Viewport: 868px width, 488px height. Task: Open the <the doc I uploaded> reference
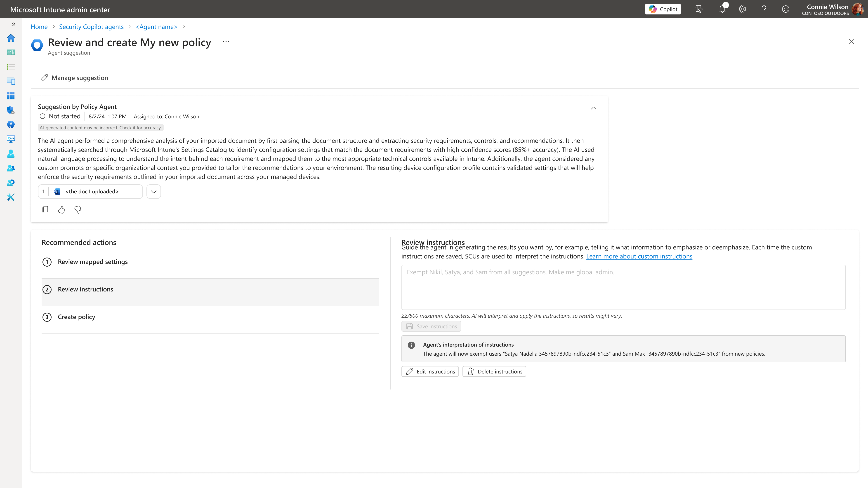[90, 192]
